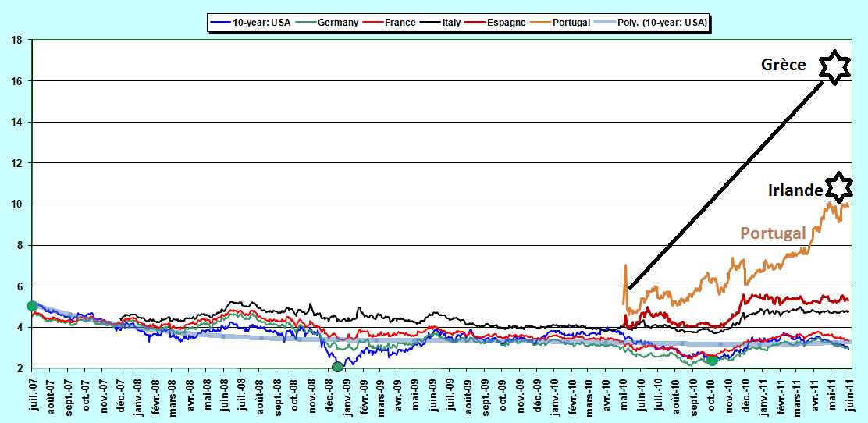Click the 10-year: USA legend entry
Screen dimensions: 868x423
(251, 23)
